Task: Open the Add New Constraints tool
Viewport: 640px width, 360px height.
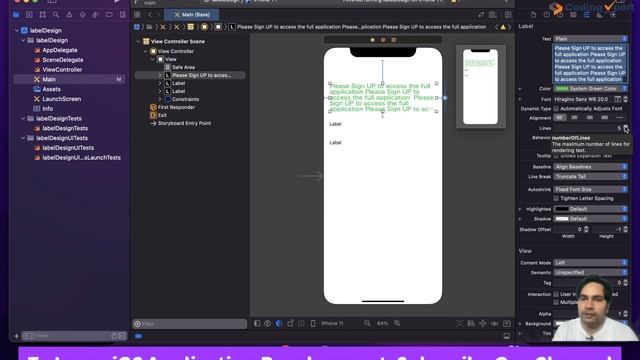Action: click(x=483, y=323)
